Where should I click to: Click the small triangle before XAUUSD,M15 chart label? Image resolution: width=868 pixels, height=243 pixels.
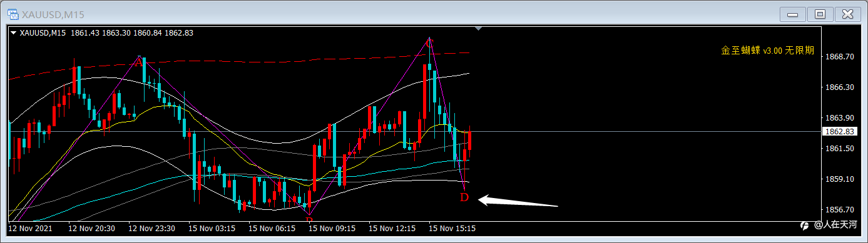(x=13, y=33)
